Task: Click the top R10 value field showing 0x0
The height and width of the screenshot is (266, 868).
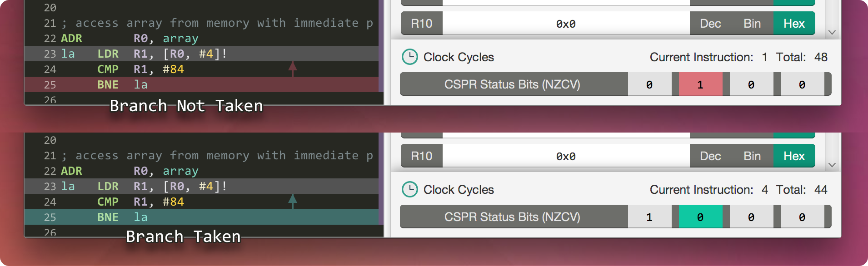Action: 566,24
